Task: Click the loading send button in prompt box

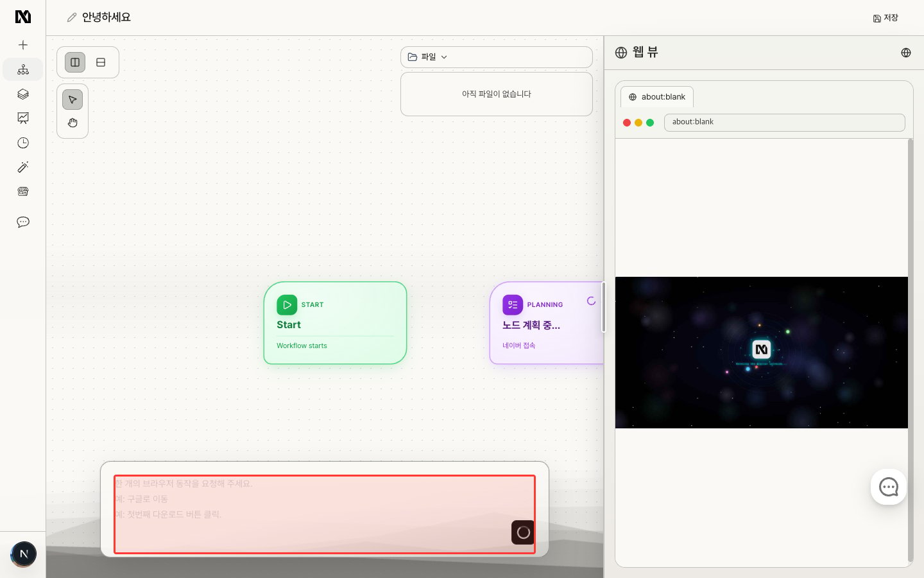Action: [523, 532]
